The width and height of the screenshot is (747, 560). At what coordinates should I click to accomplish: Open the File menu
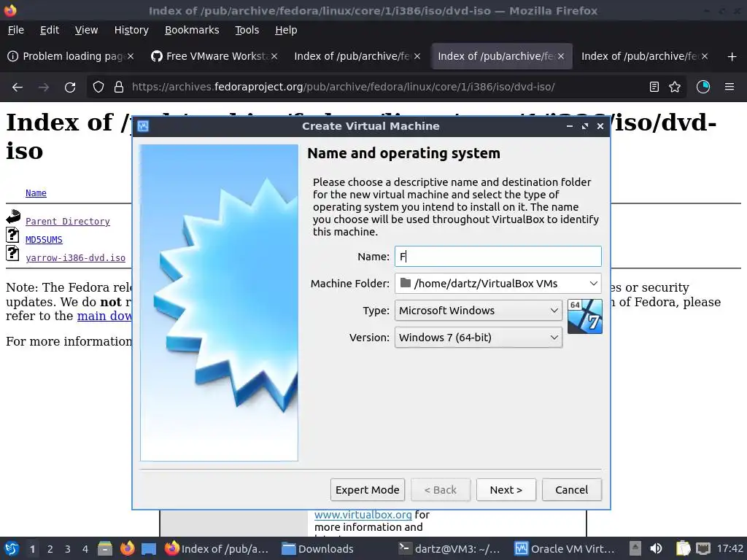[x=16, y=30]
